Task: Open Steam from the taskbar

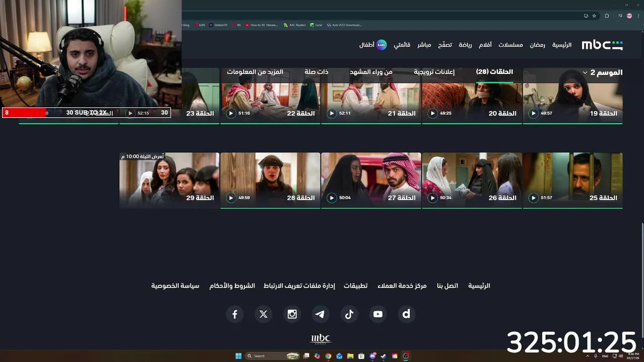Action: pyautogui.click(x=383, y=356)
